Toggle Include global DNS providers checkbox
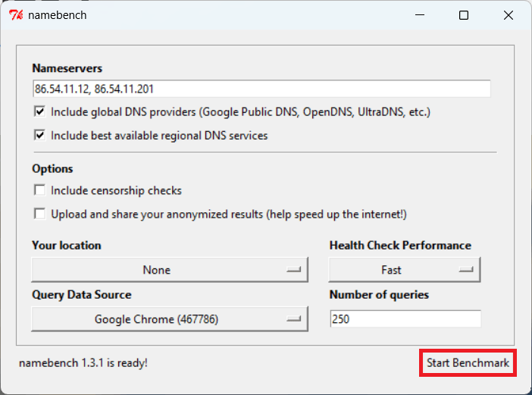Viewport: 532px width, 395px height. pyautogui.click(x=39, y=111)
